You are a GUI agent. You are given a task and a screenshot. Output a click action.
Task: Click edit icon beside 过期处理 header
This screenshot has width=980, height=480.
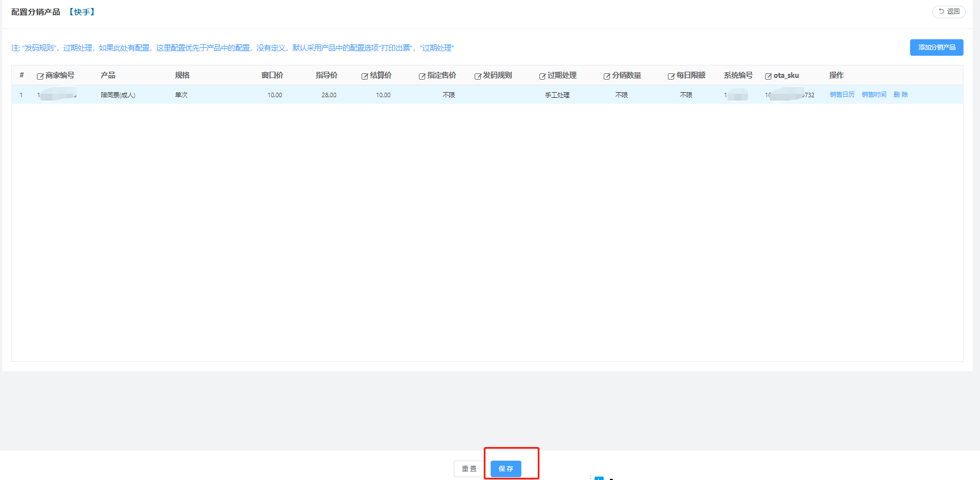pos(542,76)
